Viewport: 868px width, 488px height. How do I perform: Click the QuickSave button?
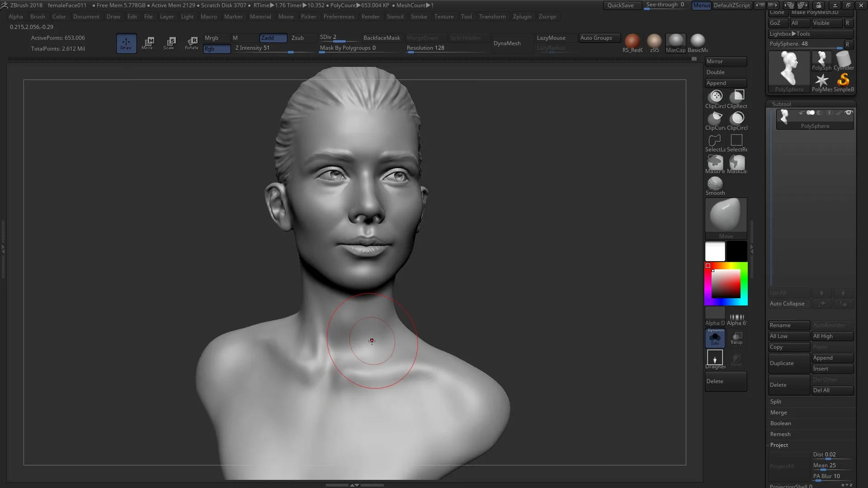(621, 5)
